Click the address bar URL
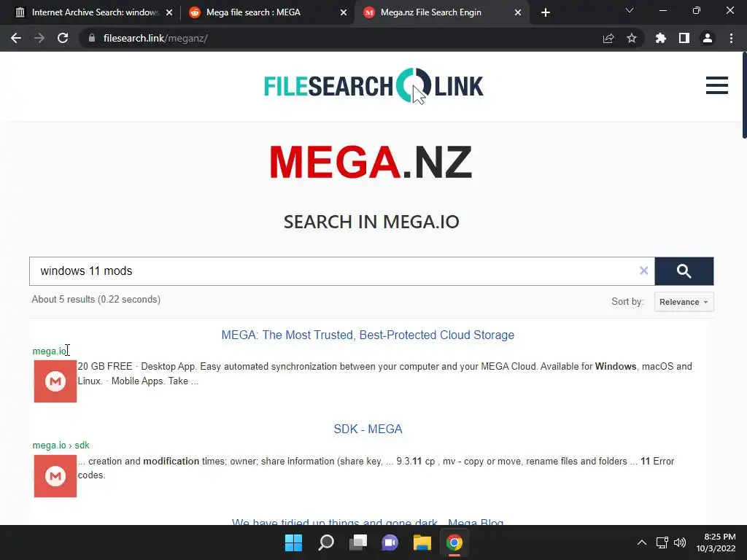This screenshot has width=747, height=560. tap(155, 38)
